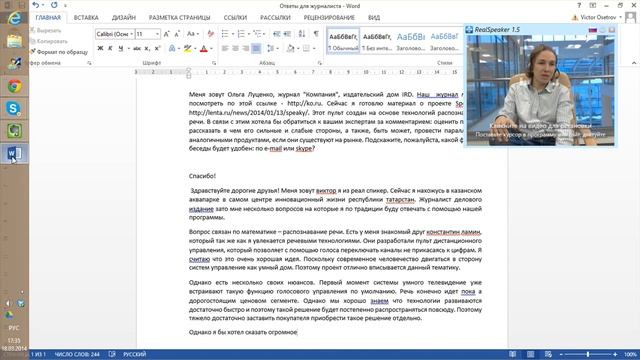Screen dimensions: 640x360
Task: Toggle superscript x² formatting
Action: coord(158,49)
